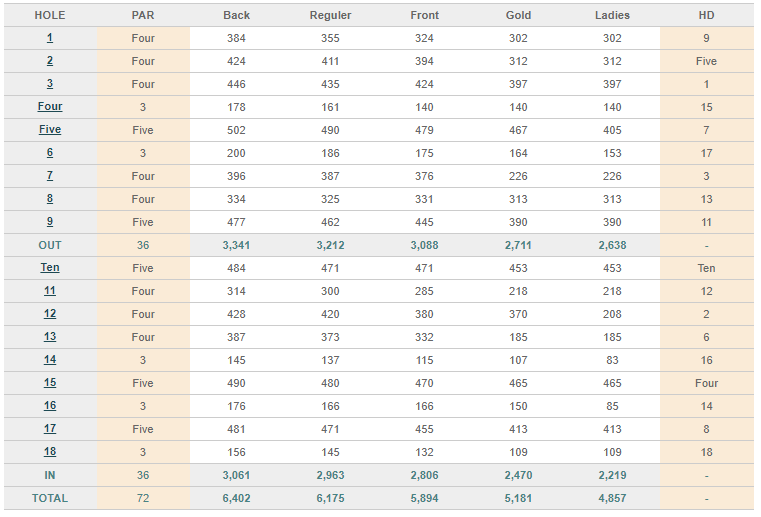Open hole 13 link

(x=50, y=336)
